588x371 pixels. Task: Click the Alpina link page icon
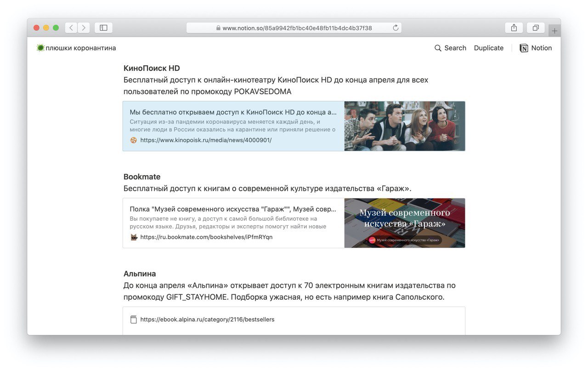coord(134,320)
